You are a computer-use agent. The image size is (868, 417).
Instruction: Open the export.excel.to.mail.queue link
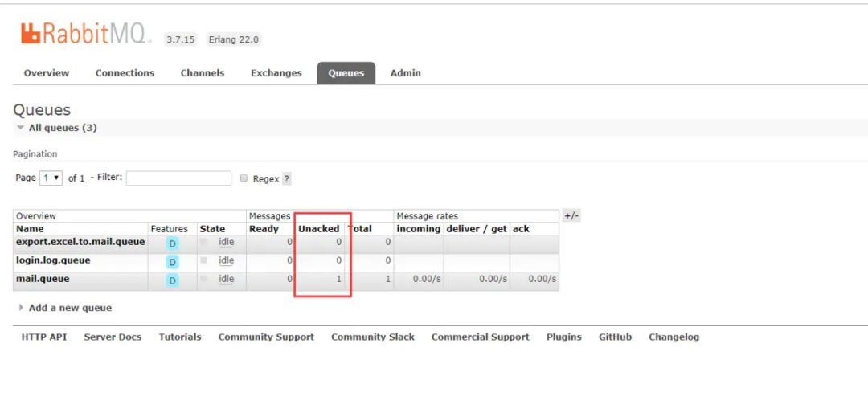coord(80,242)
